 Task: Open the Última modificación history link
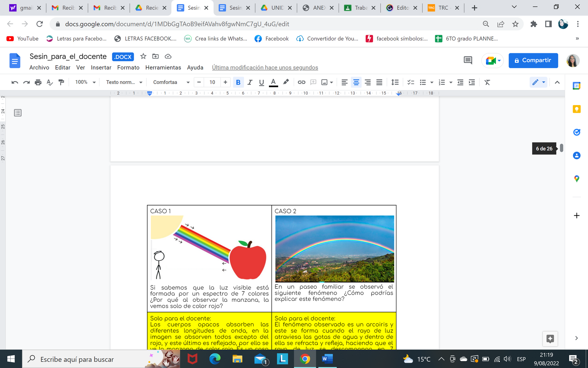point(265,67)
